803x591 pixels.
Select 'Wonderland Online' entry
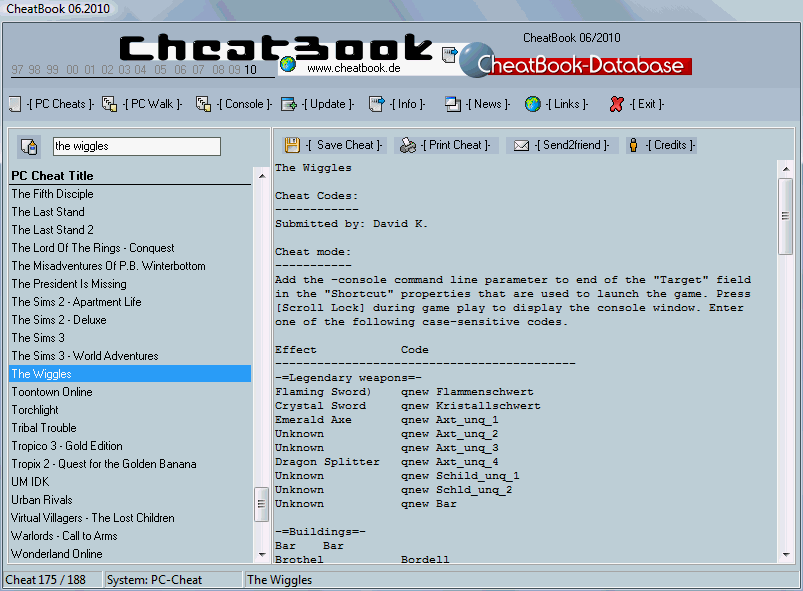click(57, 554)
